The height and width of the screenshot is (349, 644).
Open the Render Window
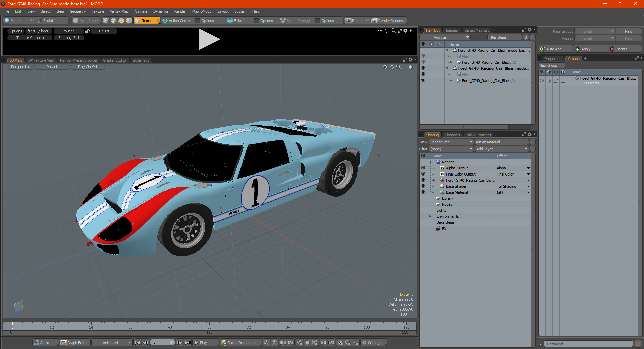(x=388, y=21)
